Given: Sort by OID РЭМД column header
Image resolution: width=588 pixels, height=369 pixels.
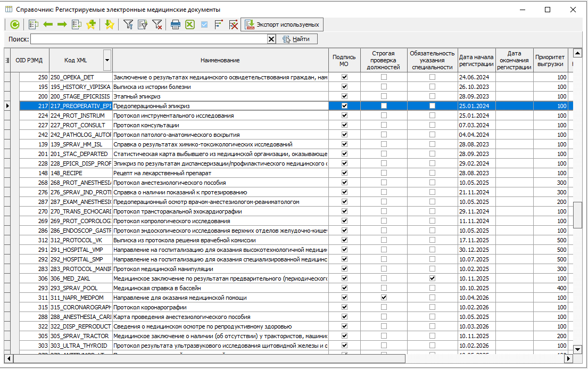Looking at the screenshot, I should click(x=29, y=60).
